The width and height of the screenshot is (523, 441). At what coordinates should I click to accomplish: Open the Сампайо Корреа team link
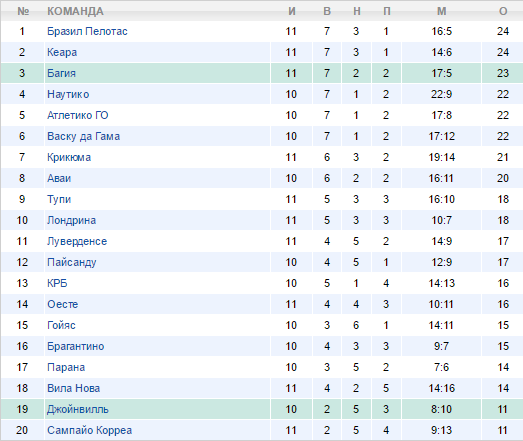89,431
